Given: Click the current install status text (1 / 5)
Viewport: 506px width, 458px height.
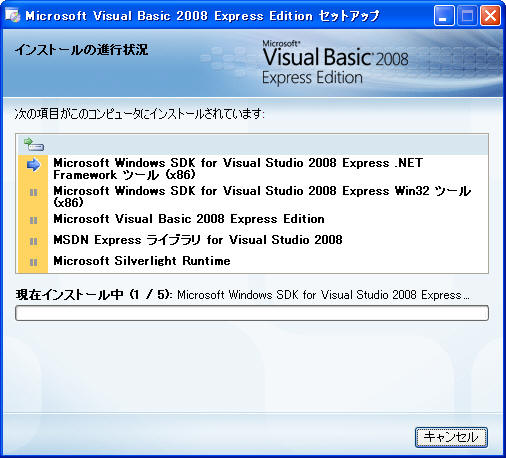Looking at the screenshot, I should [x=243, y=295].
